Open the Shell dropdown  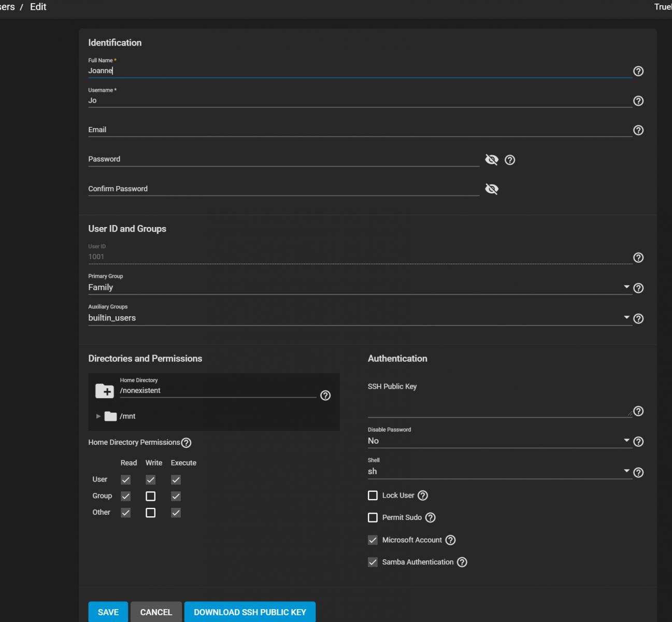coord(499,471)
